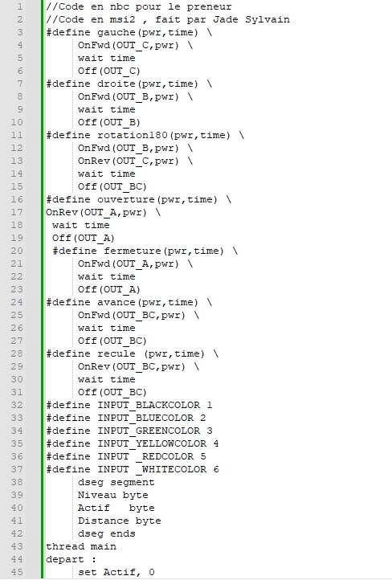Screen dimensions: 392x580
Task: Click line number 32 in gutter
Action: (x=16, y=405)
